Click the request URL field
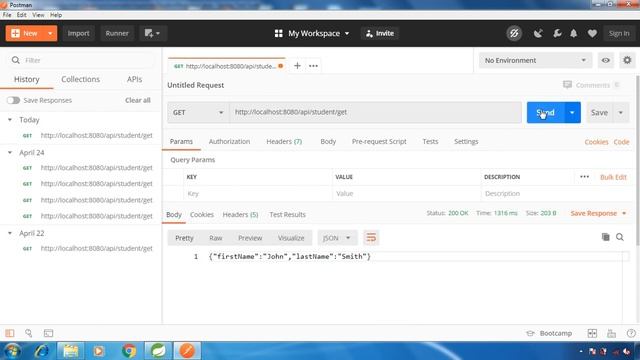 click(376, 112)
